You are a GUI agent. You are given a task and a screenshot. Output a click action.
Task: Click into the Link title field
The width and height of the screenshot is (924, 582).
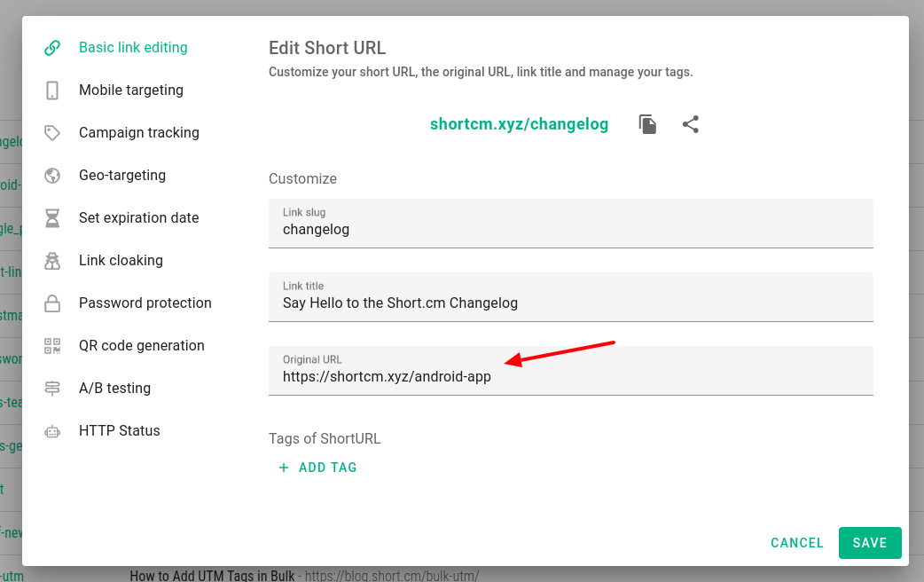click(x=570, y=303)
